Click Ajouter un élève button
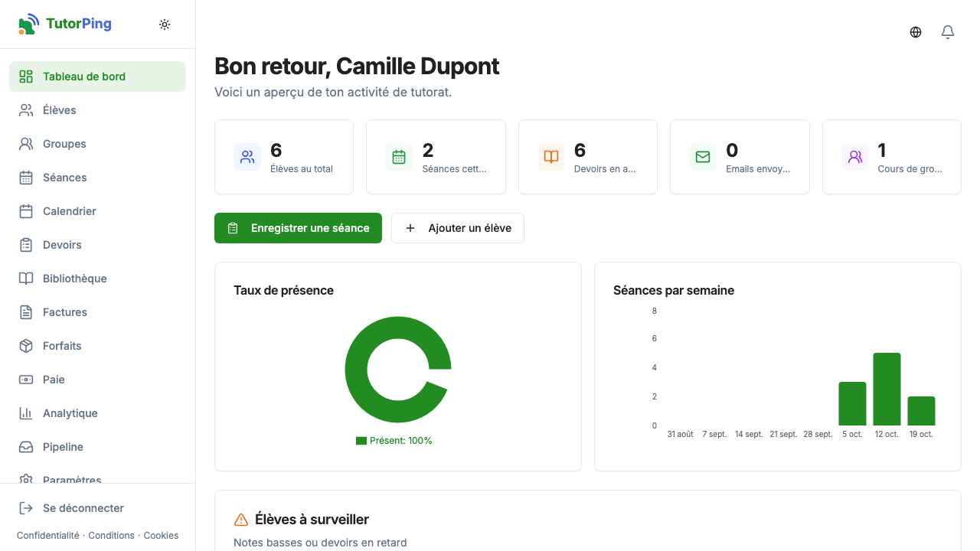 pyautogui.click(x=458, y=228)
